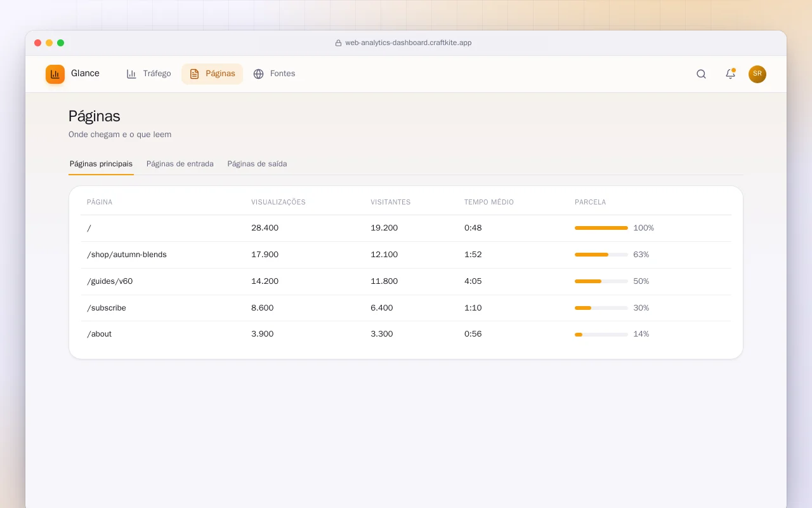This screenshot has height=508, width=812.
Task: Click the 3.900 views value
Action: 263,334
